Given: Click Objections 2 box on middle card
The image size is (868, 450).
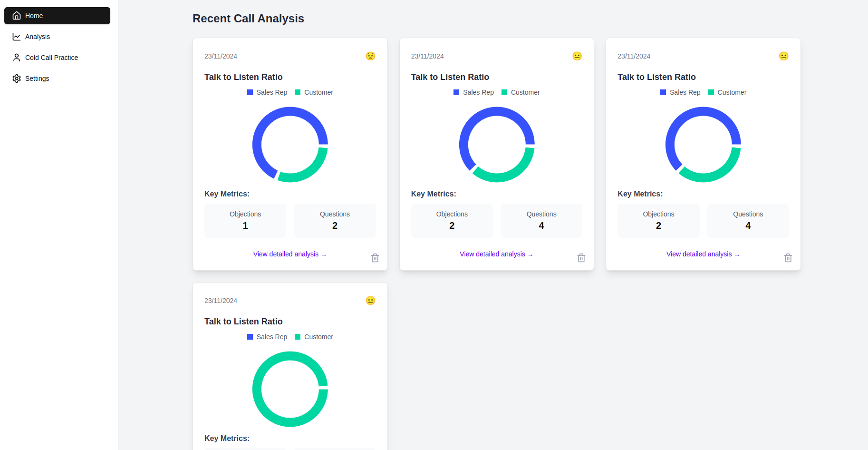Looking at the screenshot, I should [452, 221].
